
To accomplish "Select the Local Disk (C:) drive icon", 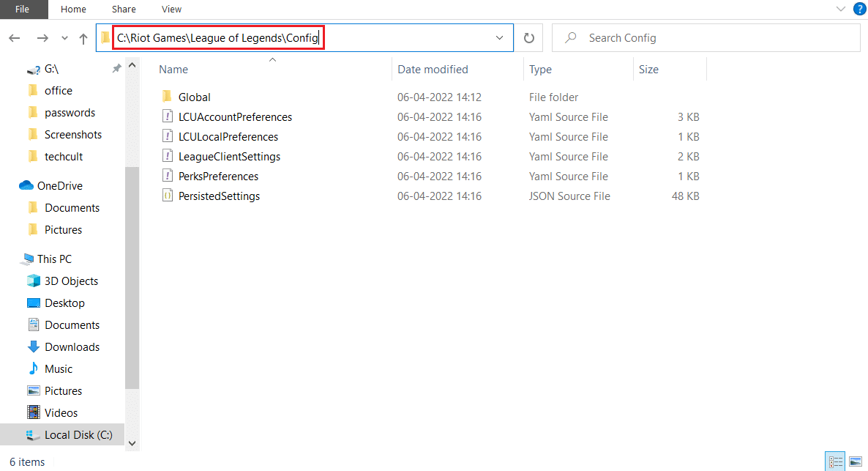I will click(33, 435).
